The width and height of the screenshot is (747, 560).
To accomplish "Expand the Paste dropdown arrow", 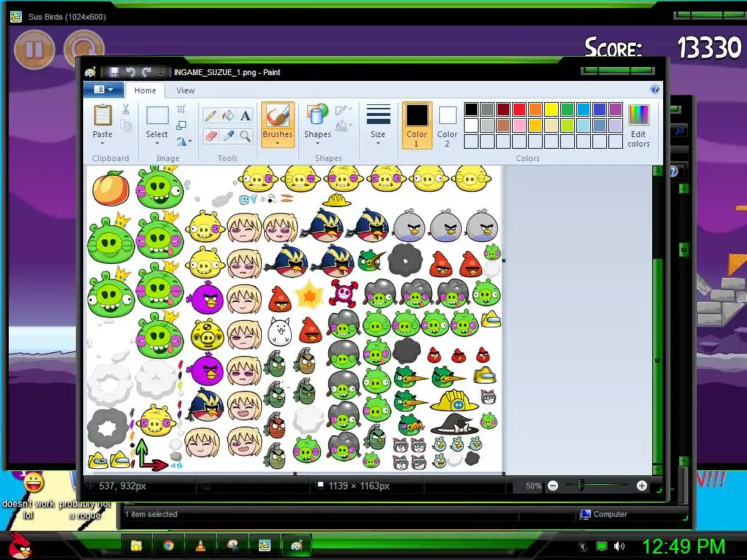I will click(102, 144).
